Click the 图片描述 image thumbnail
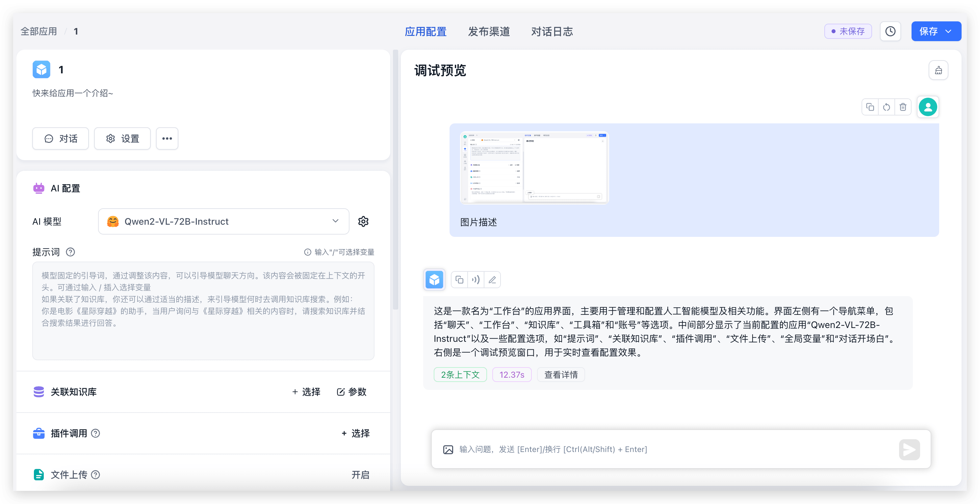This screenshot has height=504, width=980. click(x=534, y=167)
